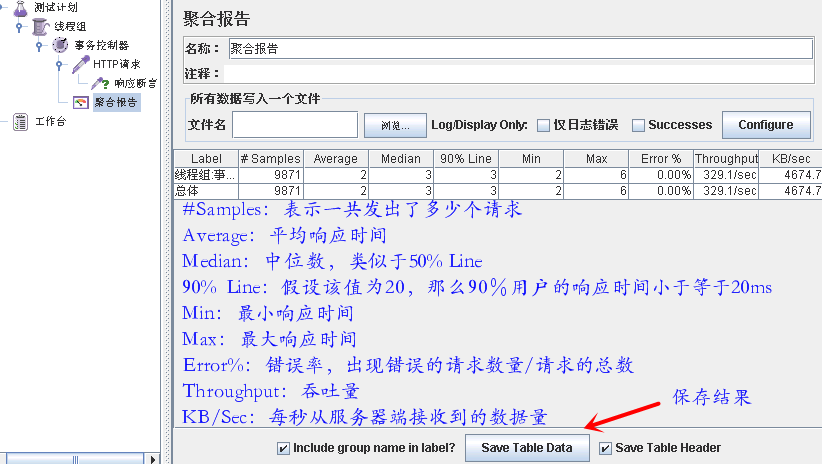822x464 pixels.
Task: Uncheck Save Table Header checkbox
Action: pyautogui.click(x=605, y=448)
